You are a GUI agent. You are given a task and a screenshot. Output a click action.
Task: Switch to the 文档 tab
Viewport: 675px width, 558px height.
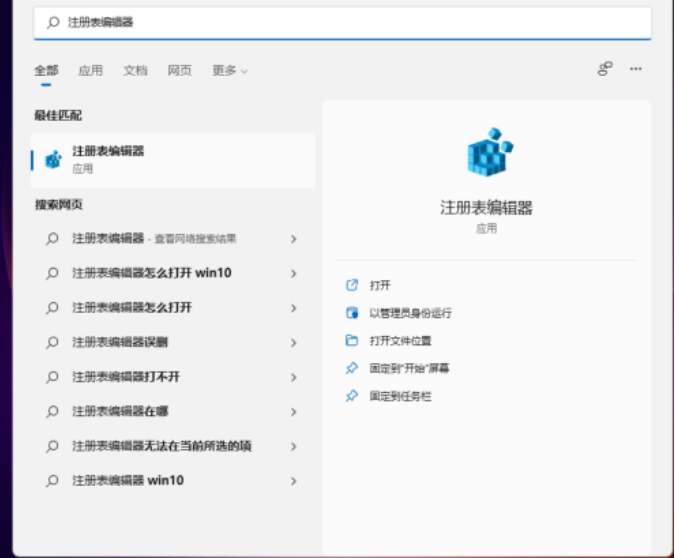[x=135, y=71]
